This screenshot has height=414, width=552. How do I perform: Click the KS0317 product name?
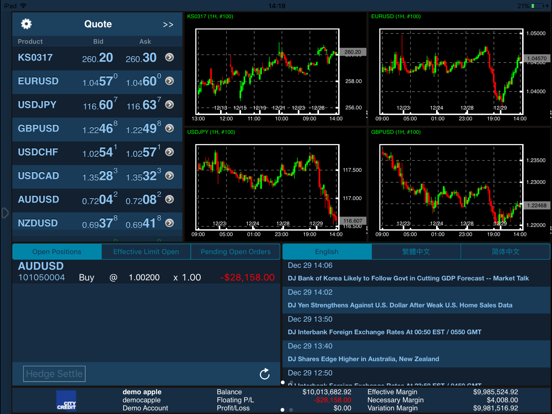pyautogui.click(x=35, y=57)
